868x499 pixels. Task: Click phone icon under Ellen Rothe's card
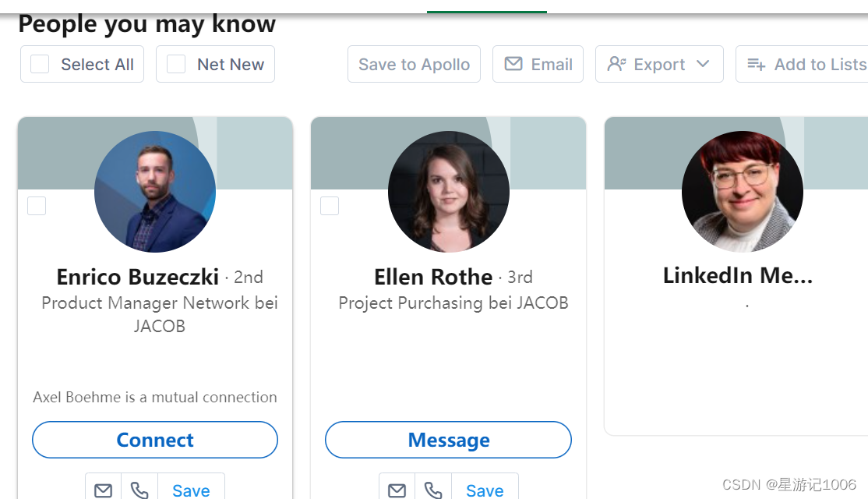pyautogui.click(x=433, y=490)
